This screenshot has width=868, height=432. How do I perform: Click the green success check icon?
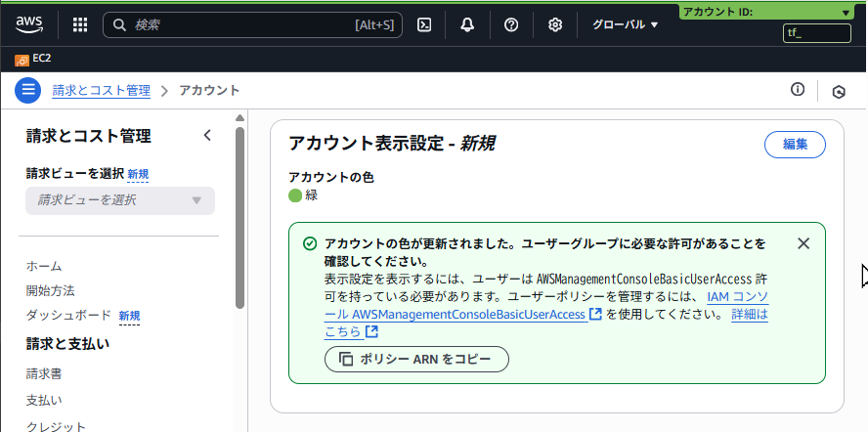coord(310,243)
